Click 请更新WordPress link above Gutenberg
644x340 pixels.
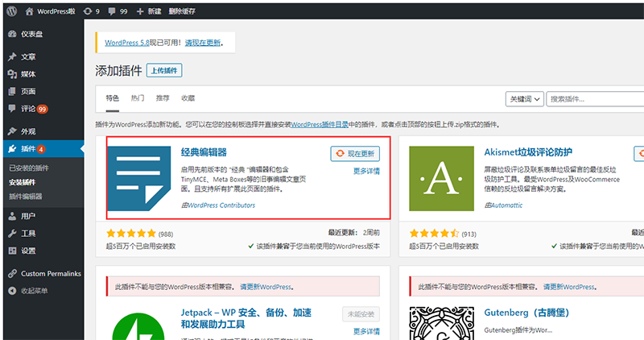coord(569,287)
